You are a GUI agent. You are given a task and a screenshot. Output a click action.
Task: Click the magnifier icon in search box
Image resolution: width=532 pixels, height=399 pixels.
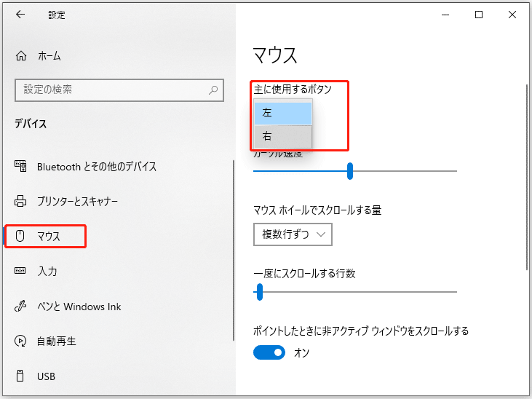point(213,90)
